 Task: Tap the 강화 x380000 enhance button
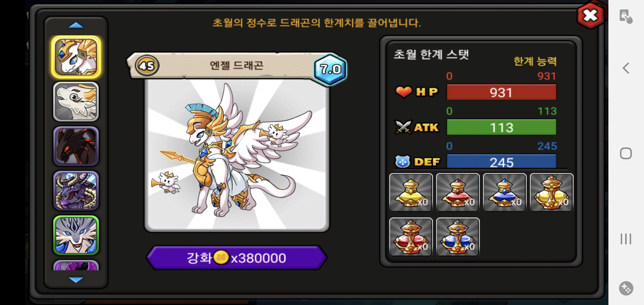tap(237, 258)
